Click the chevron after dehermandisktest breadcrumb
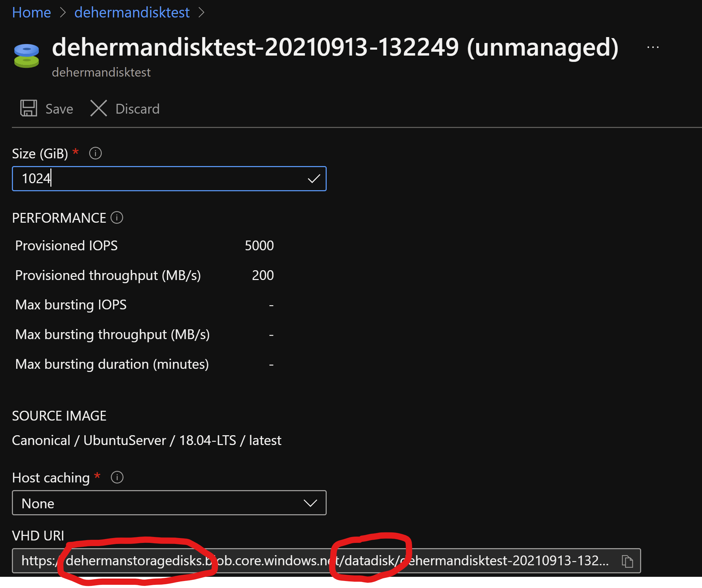Screen dimensions: 702x588 coord(201,13)
